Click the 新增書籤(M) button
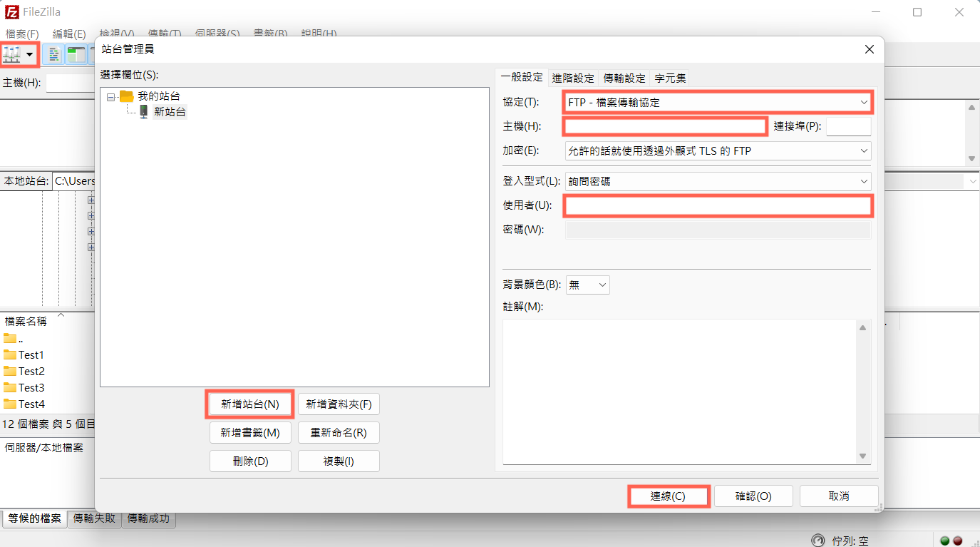This screenshot has height=547, width=980. (x=250, y=432)
